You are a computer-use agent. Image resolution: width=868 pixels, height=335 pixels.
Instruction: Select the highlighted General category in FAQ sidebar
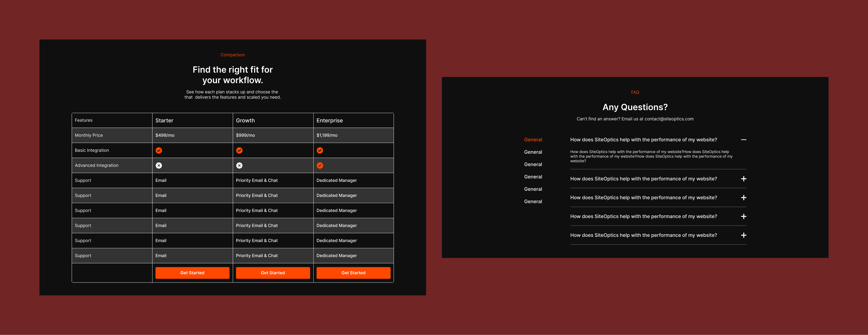(533, 139)
